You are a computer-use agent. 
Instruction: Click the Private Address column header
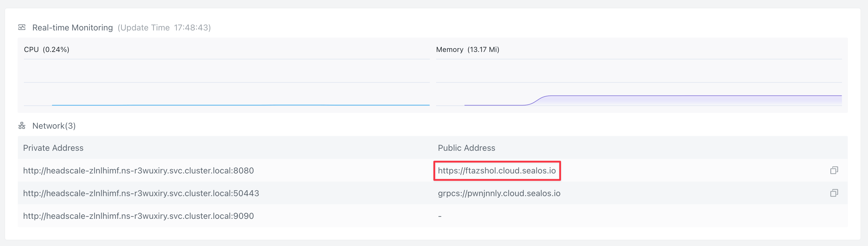coord(53,148)
